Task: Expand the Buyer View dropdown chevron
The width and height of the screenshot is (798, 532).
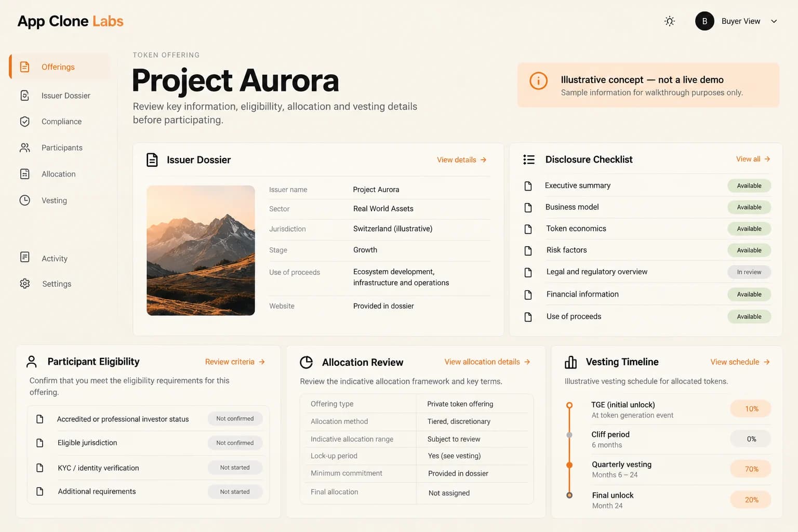Action: pyautogui.click(x=774, y=21)
